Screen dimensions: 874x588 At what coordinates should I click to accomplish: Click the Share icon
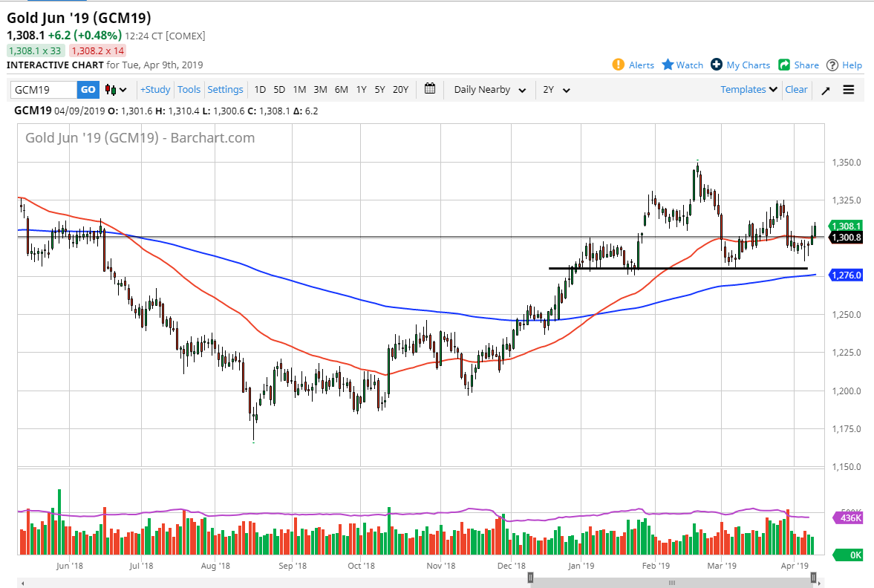(784, 65)
